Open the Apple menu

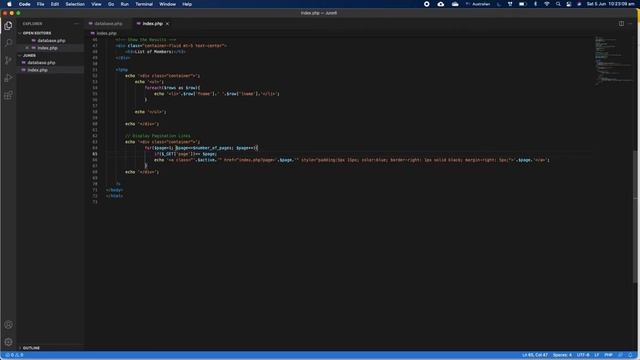pyautogui.click(x=9, y=4)
